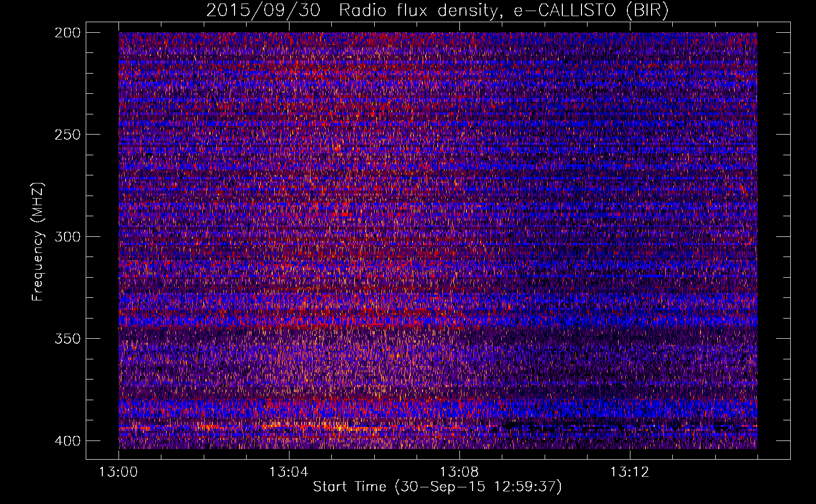Click the 13:04 time tick label

tap(289, 472)
